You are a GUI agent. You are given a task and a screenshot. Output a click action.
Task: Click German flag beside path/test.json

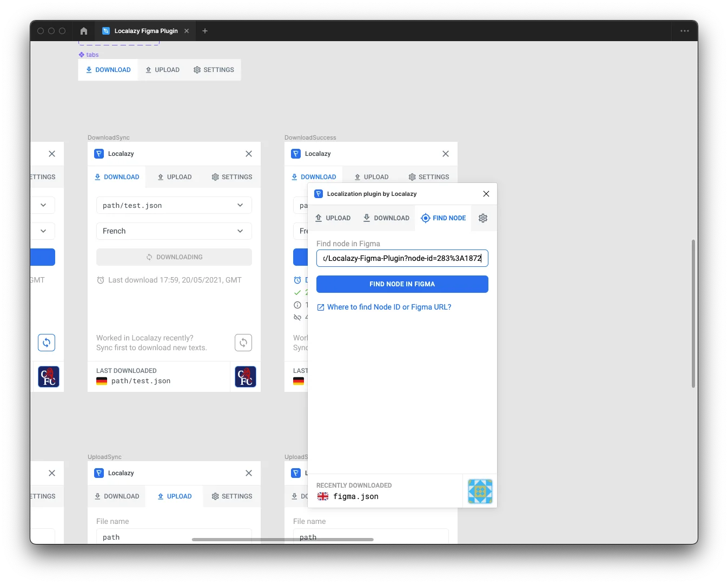pos(102,381)
